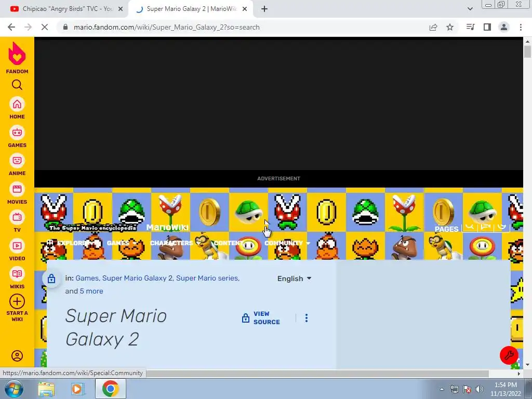Viewport: 532px width, 399px height.
Task: Open the Games category link
Action: coord(87,278)
